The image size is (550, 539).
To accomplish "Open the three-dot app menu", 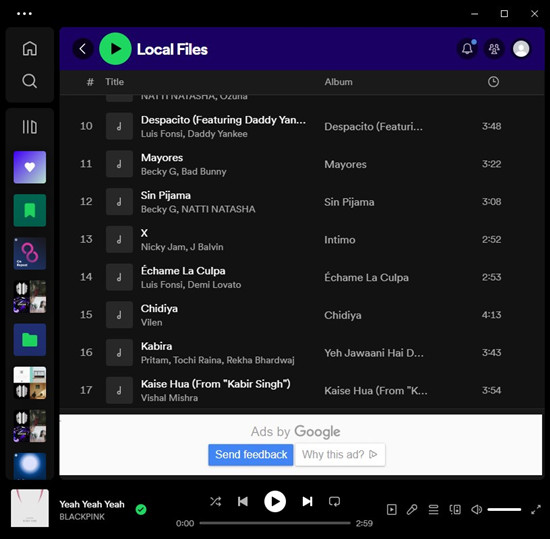I will point(24,14).
